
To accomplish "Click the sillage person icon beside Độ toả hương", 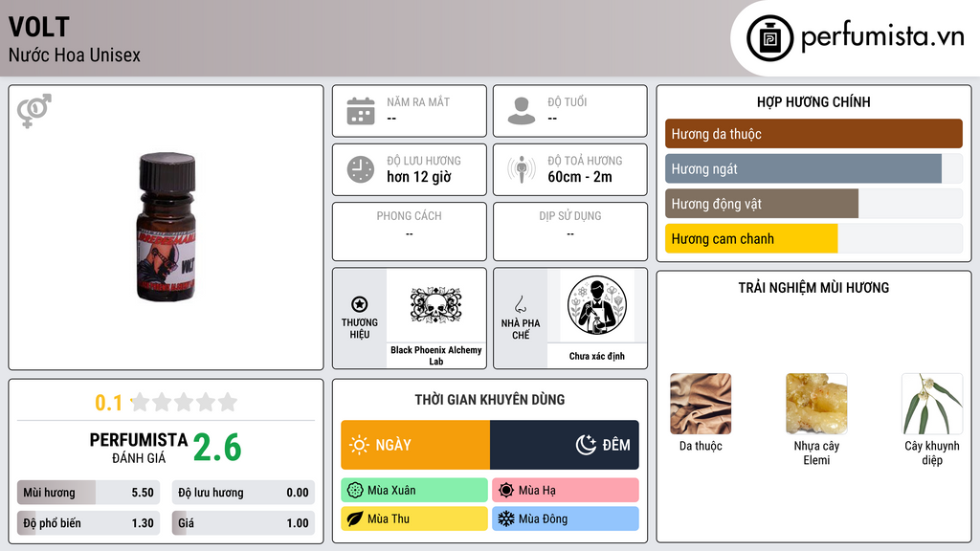I will pyautogui.click(x=522, y=169).
